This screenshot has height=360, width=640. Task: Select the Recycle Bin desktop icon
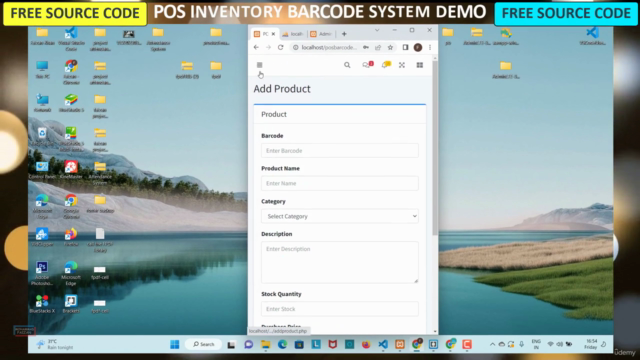42,136
